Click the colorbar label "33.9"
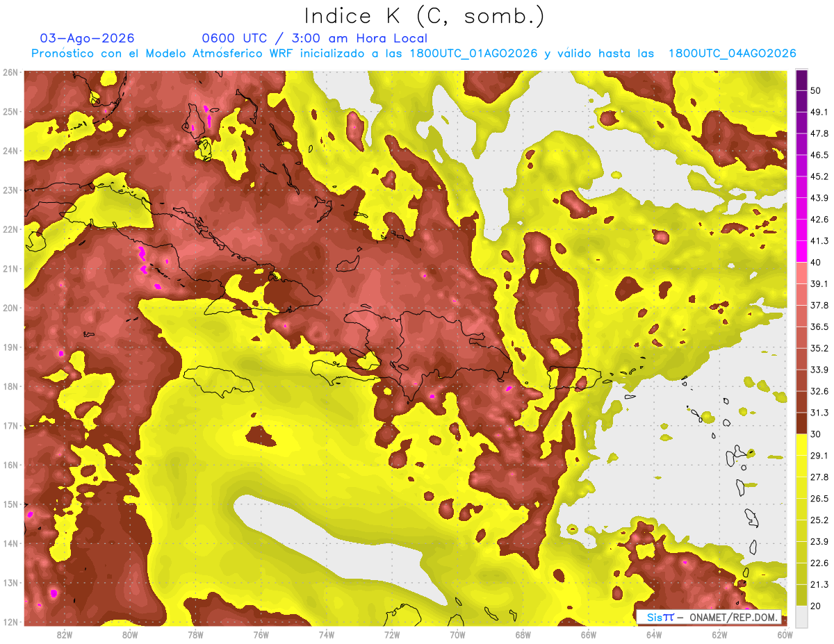This screenshot has width=834, height=644. click(x=819, y=370)
